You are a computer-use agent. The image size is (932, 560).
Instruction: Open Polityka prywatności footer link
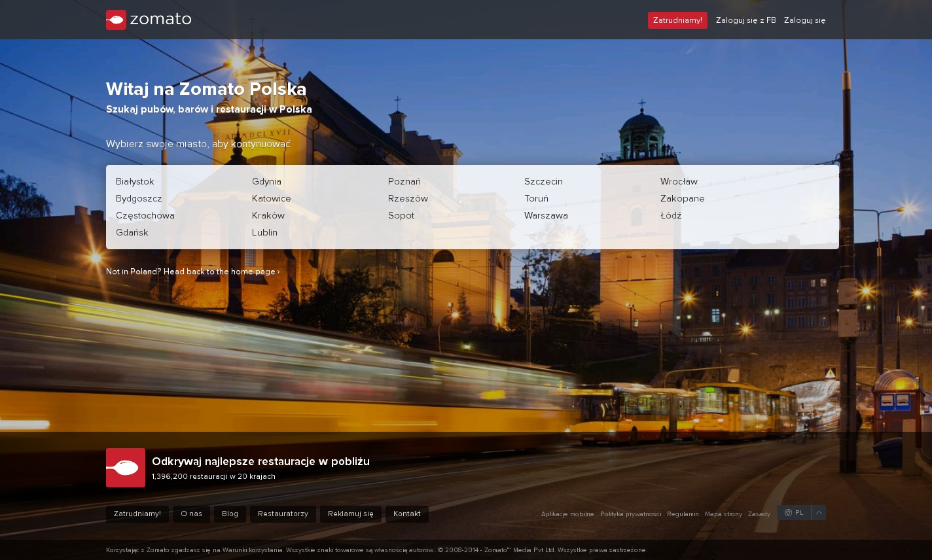coord(630,514)
